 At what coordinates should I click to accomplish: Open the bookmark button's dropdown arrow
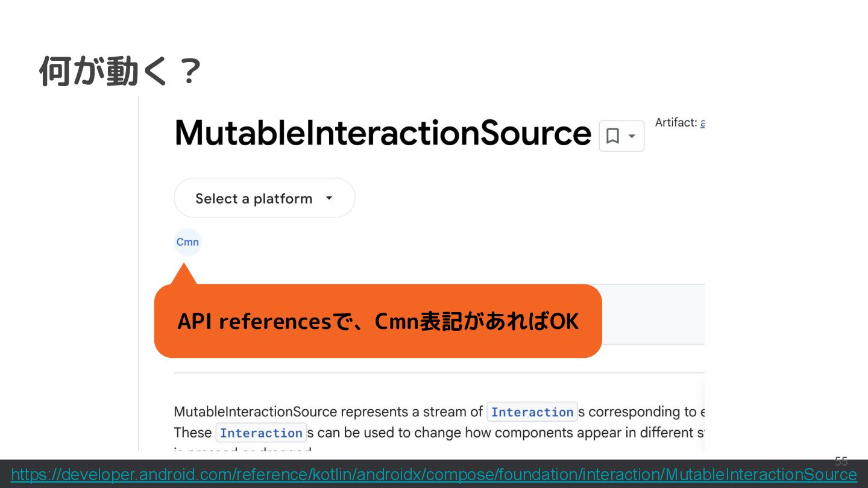point(632,136)
